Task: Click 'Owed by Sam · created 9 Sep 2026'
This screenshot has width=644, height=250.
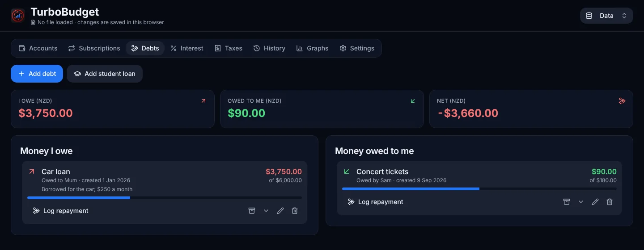Action: pyautogui.click(x=402, y=180)
